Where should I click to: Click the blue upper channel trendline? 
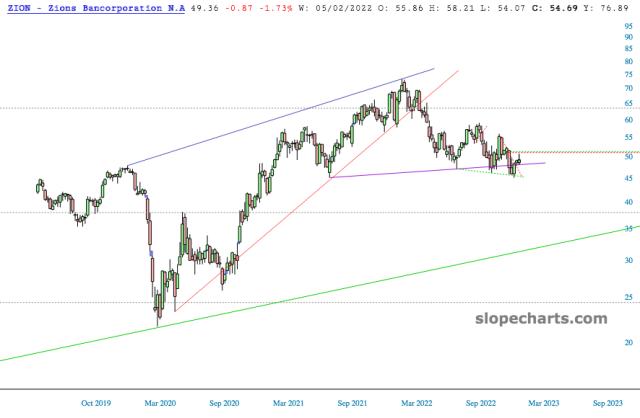pos(282,117)
